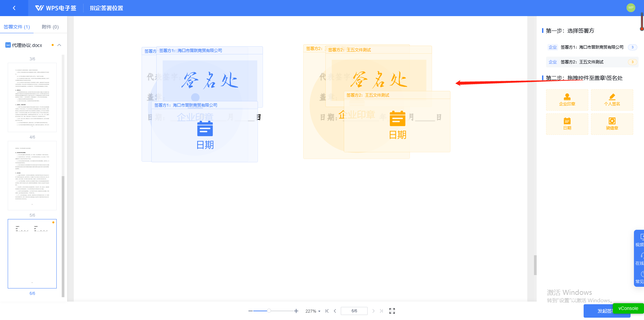
Task: Zoom in with the plus button
Action: (x=296, y=311)
